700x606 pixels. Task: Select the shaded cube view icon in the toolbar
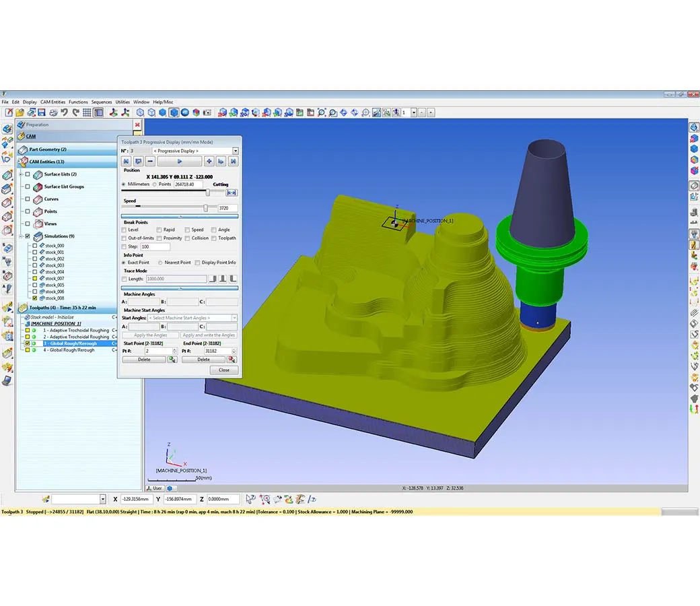tap(174, 112)
